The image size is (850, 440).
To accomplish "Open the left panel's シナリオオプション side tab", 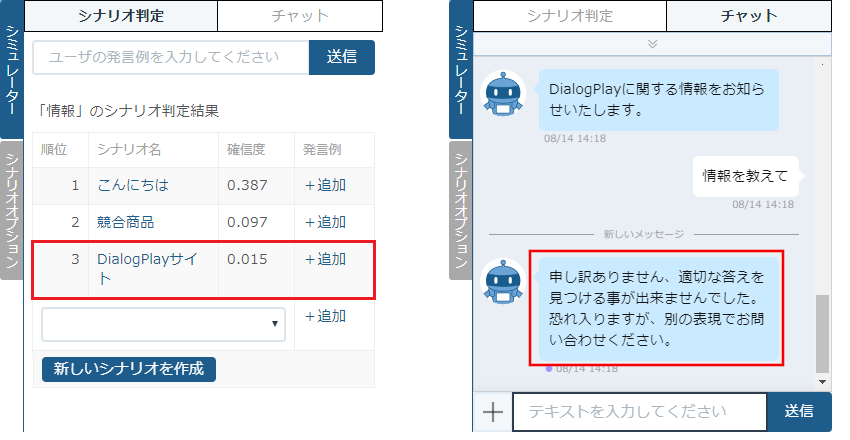I will tap(12, 210).
